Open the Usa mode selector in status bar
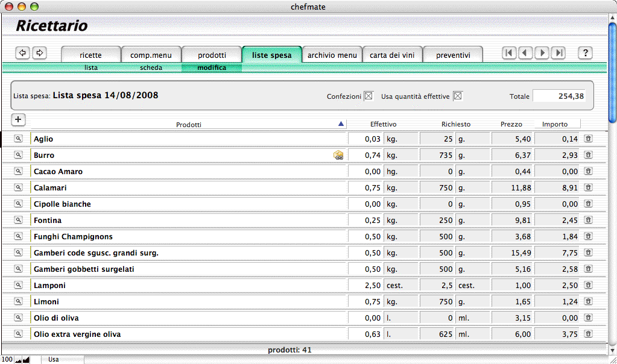Viewport: 617px width, 364px height. pos(63,359)
